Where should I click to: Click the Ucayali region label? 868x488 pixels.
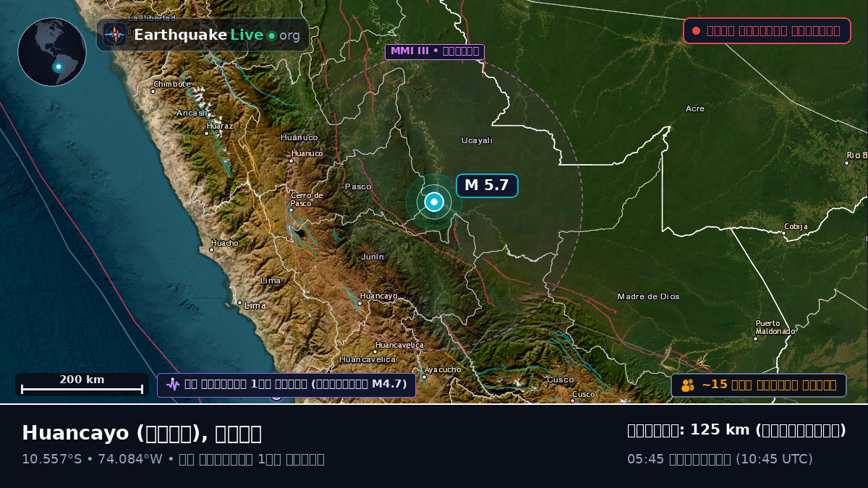point(477,140)
